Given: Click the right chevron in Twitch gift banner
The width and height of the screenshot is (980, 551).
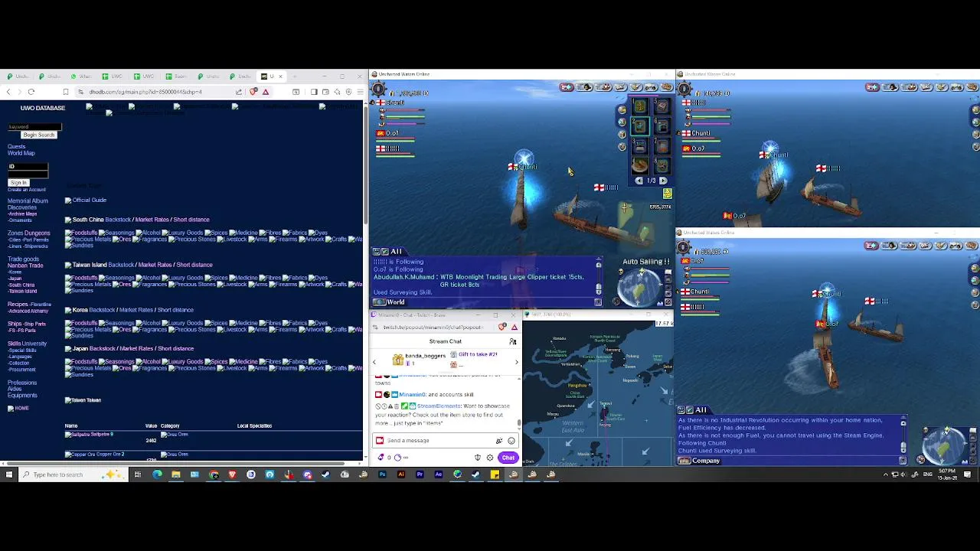Looking at the screenshot, I should [516, 362].
